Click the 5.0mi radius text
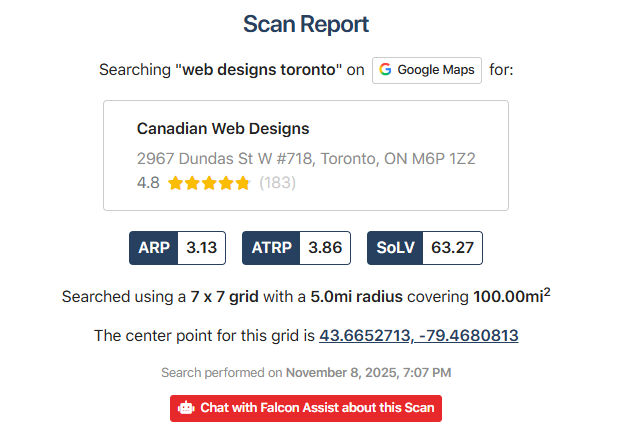This screenshot has width=623, height=437. (356, 297)
